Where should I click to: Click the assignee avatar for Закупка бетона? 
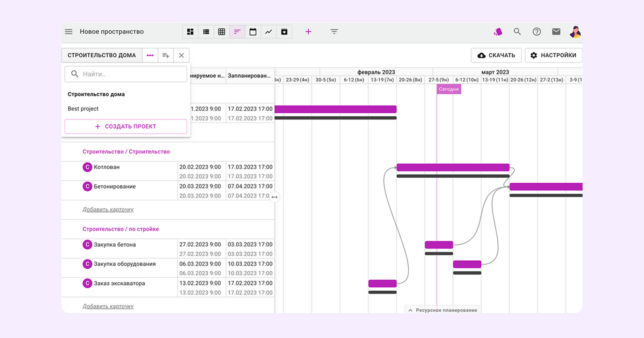tap(87, 245)
